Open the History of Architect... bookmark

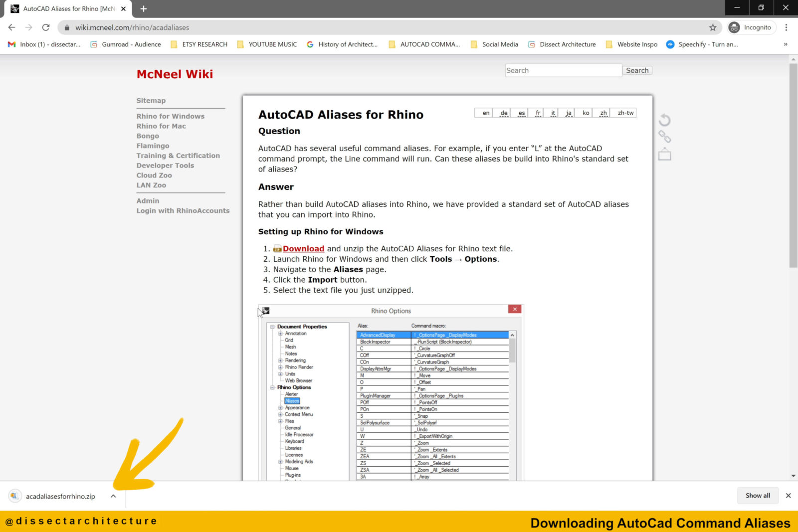(x=342, y=44)
